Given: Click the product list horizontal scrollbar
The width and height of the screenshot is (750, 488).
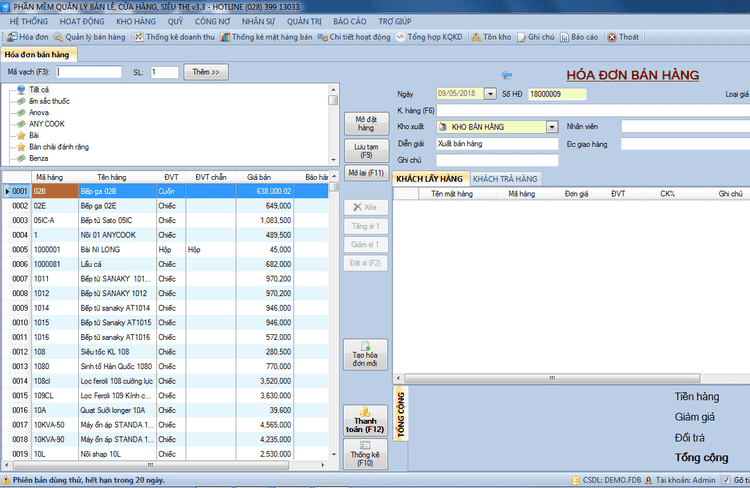Looking at the screenshot, I should [151, 465].
